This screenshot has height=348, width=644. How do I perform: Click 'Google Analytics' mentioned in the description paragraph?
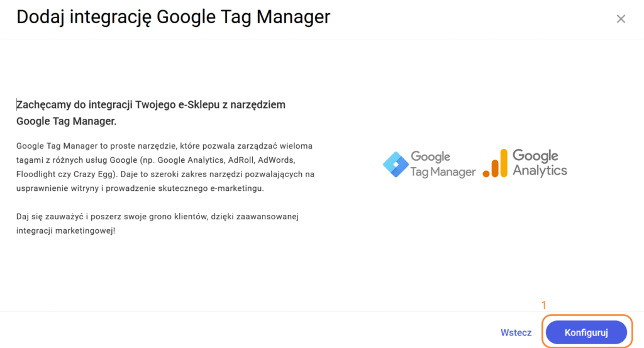[x=190, y=160]
